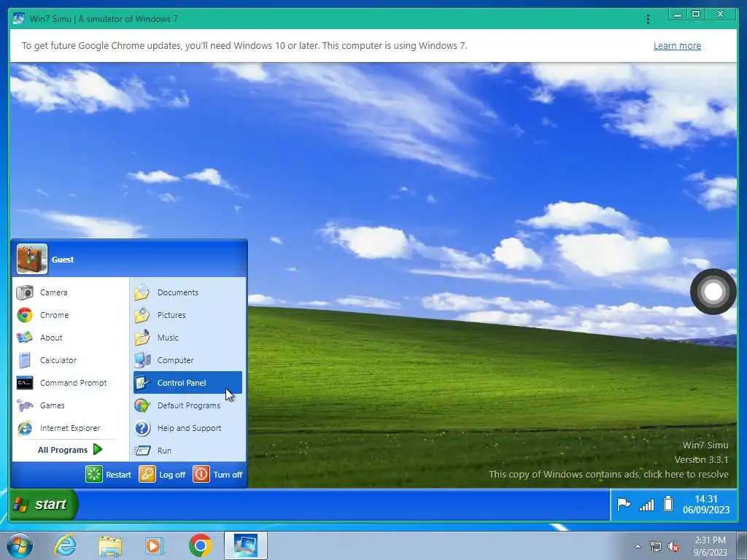Screen dimensions: 747x560
Task: Click the 2:31 PM system clock
Action: pyautogui.click(x=711, y=546)
